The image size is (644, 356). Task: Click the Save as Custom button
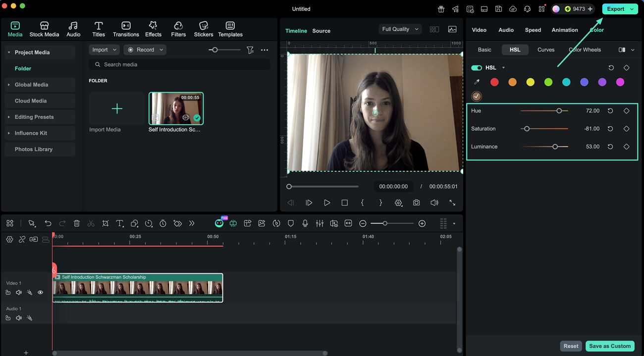(610, 346)
